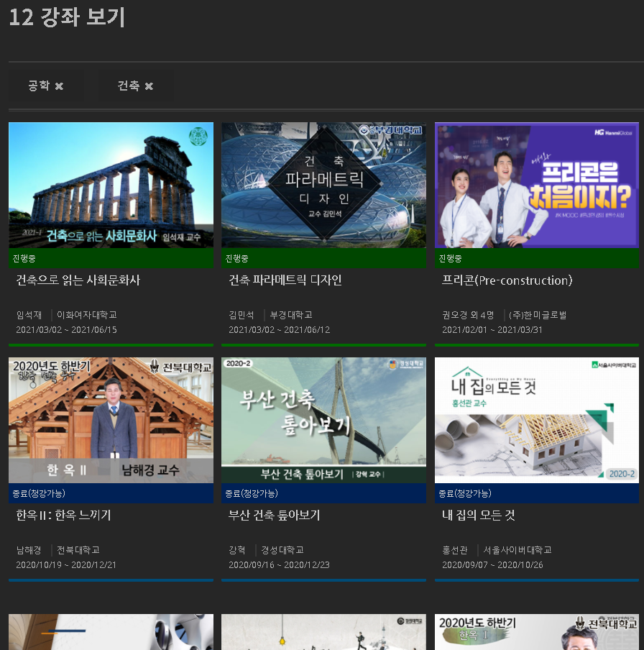This screenshot has width=644, height=650.
Task: Click instructors 권오경 외 4명
Action: pyautogui.click(x=468, y=315)
